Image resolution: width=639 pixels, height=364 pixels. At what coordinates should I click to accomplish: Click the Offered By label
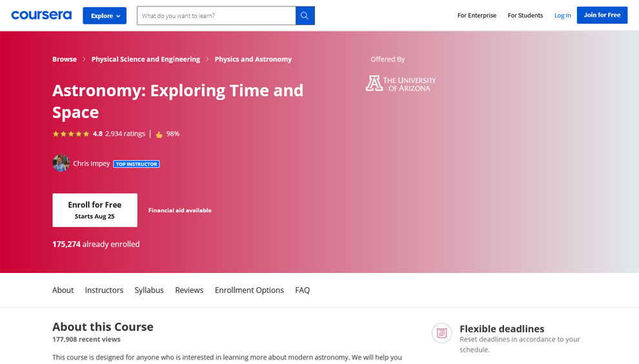coord(387,59)
